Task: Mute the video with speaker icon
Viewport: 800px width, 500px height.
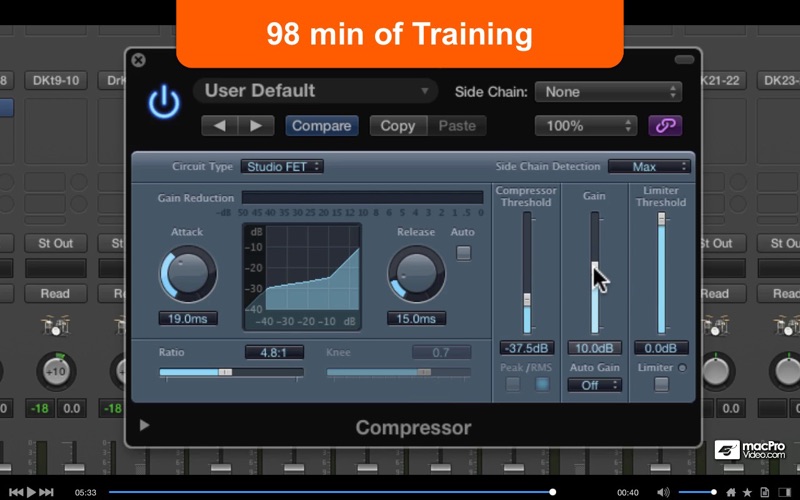Action: coord(663,492)
